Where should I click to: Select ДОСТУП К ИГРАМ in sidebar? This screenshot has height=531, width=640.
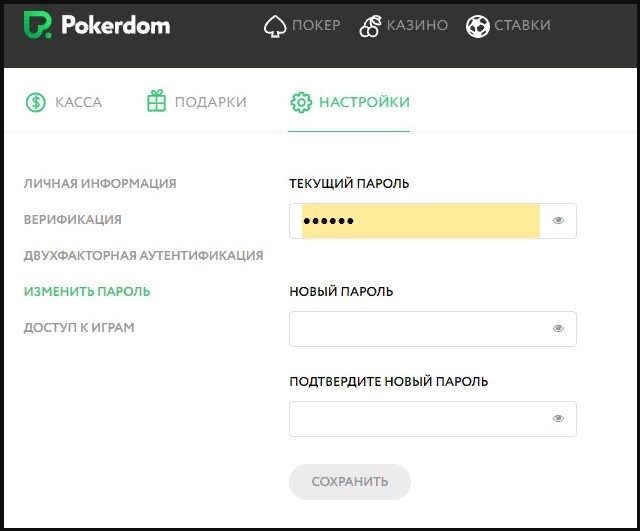coord(79,328)
